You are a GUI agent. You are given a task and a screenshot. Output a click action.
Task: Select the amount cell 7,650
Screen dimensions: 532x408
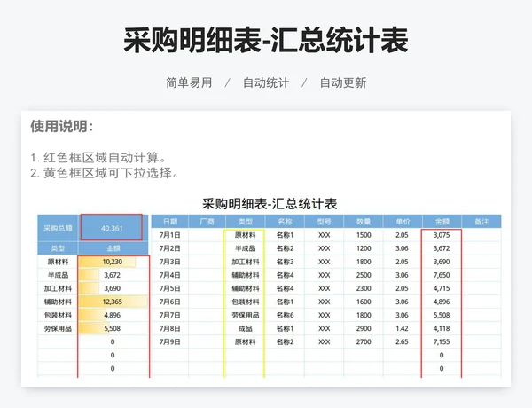coord(442,275)
